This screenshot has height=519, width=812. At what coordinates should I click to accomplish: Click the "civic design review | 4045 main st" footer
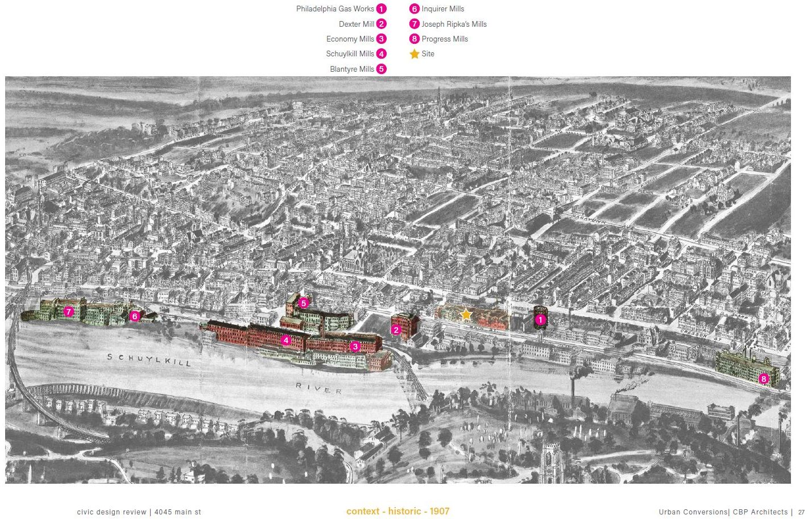139,512
